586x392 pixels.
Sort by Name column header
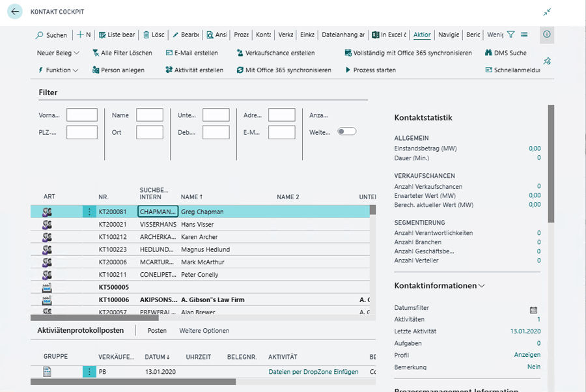click(191, 197)
